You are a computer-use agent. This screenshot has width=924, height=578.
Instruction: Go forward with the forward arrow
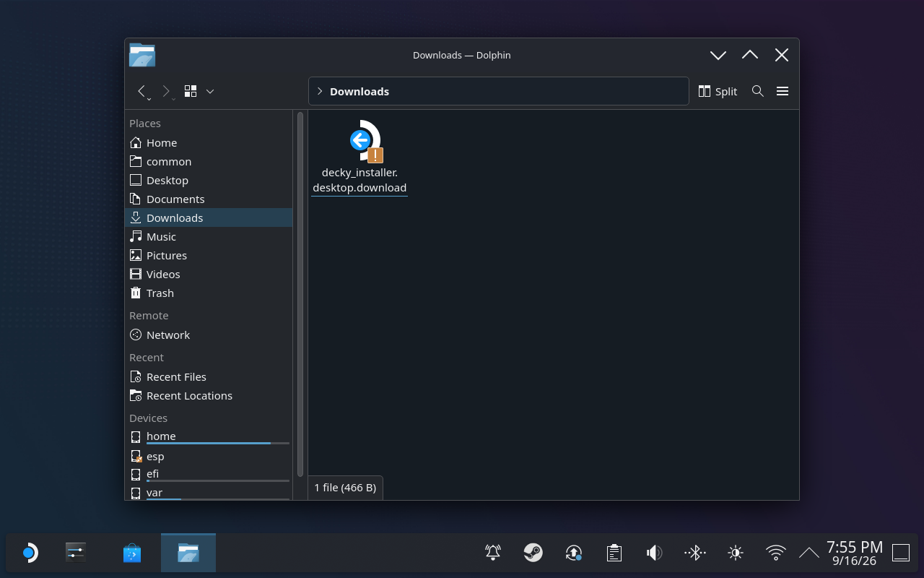tap(166, 91)
